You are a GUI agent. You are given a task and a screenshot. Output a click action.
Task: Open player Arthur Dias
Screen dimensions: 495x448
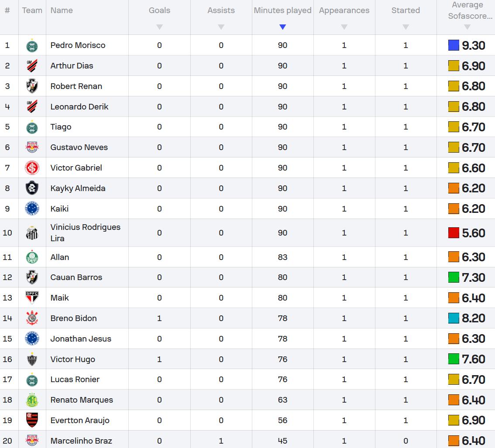72,66
